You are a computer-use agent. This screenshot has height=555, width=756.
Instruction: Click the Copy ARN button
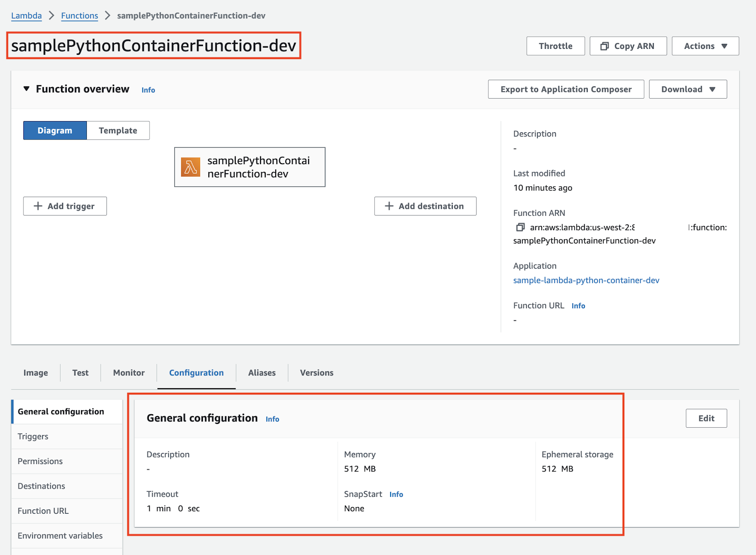coord(628,46)
